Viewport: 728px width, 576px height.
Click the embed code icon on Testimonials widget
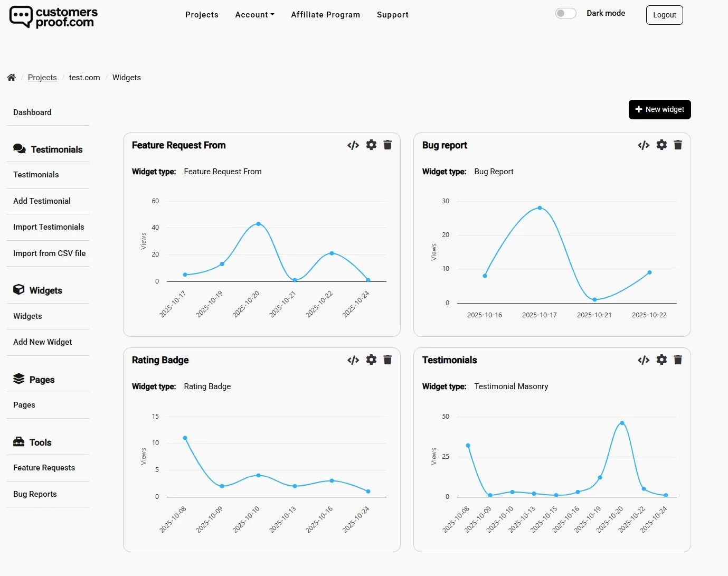pos(643,360)
